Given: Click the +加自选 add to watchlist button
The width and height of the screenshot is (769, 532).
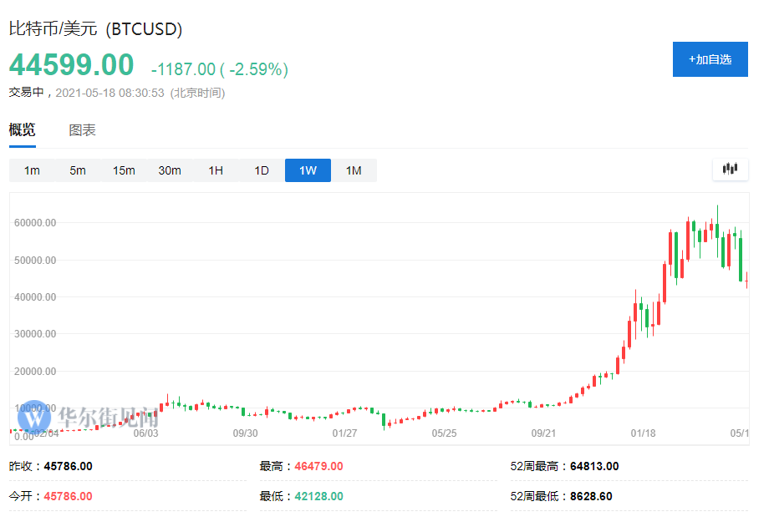Looking at the screenshot, I should pyautogui.click(x=710, y=59).
